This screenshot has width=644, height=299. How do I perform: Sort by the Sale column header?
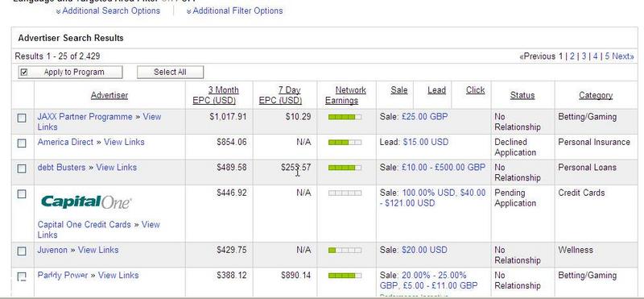(x=399, y=90)
